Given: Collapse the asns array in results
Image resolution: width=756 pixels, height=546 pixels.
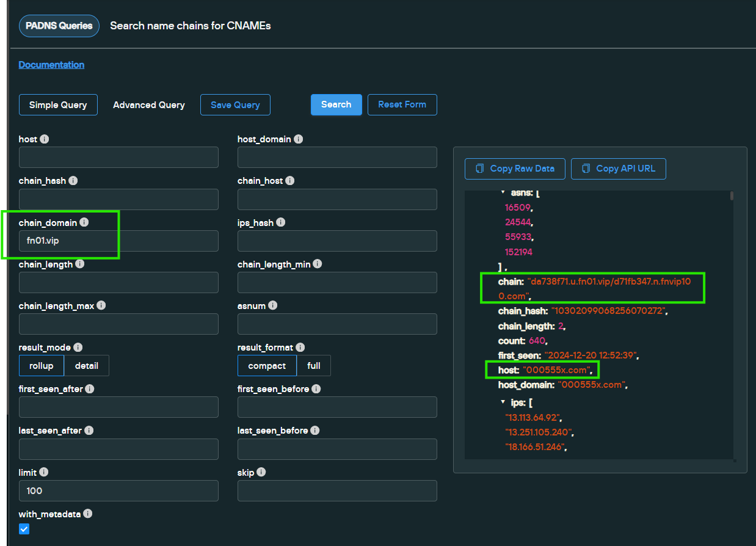Looking at the screenshot, I should [503, 192].
